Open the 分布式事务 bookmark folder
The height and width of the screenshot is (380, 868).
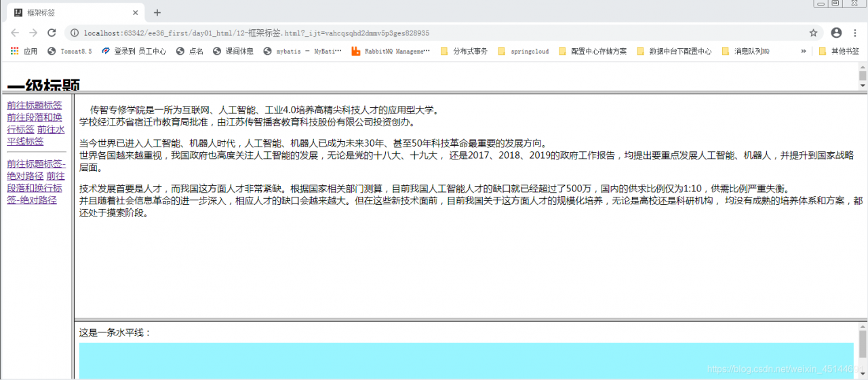[x=465, y=51]
